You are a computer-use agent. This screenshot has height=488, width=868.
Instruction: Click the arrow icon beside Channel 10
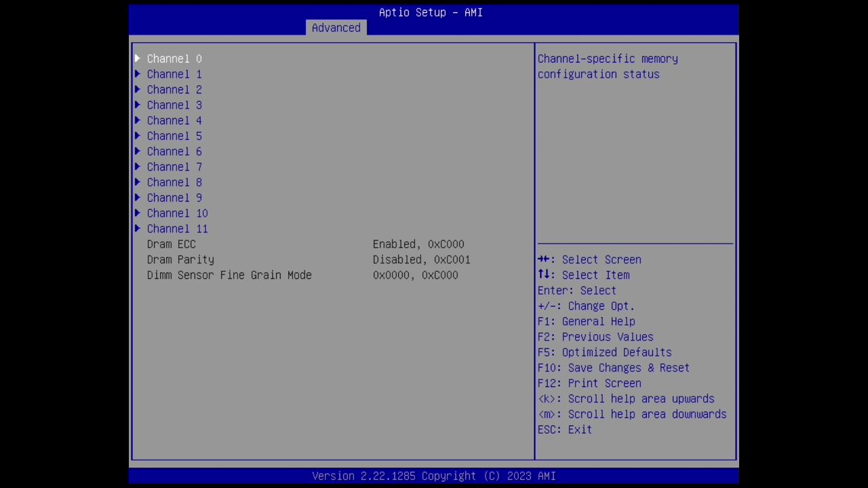point(138,213)
